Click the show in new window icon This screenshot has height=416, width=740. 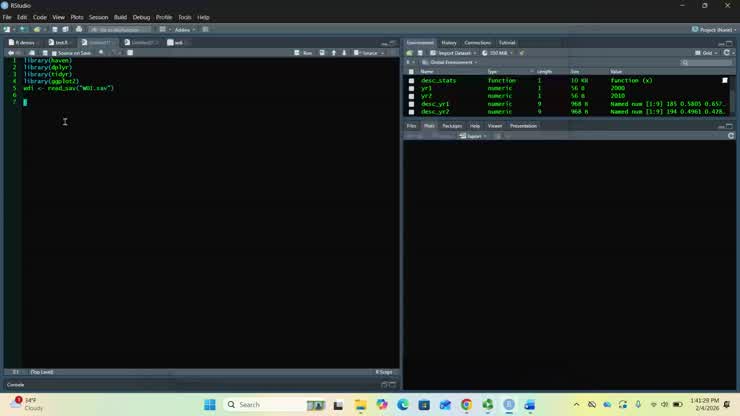click(x=32, y=53)
